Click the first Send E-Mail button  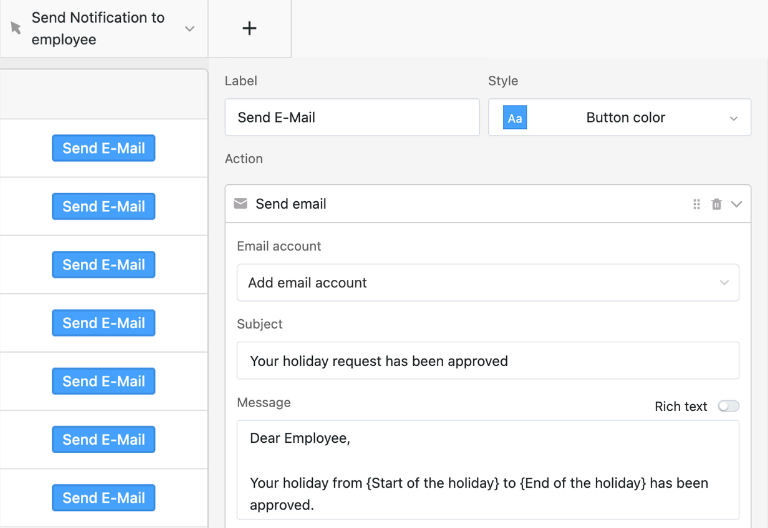104,148
